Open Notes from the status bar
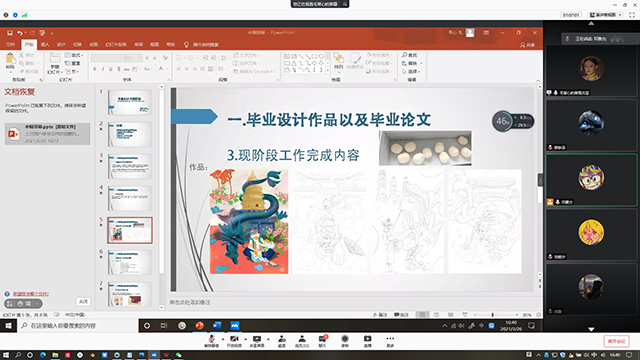 (380, 315)
